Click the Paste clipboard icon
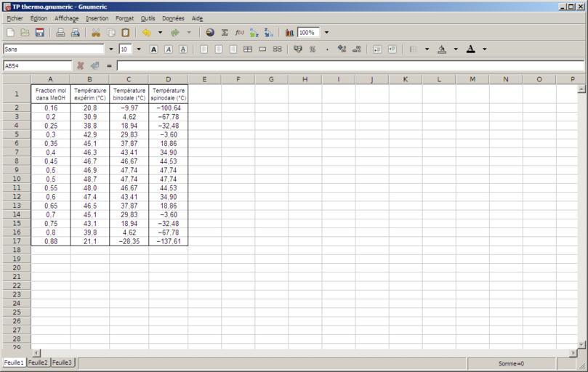Screen dimensions: 588x372 coord(126,33)
